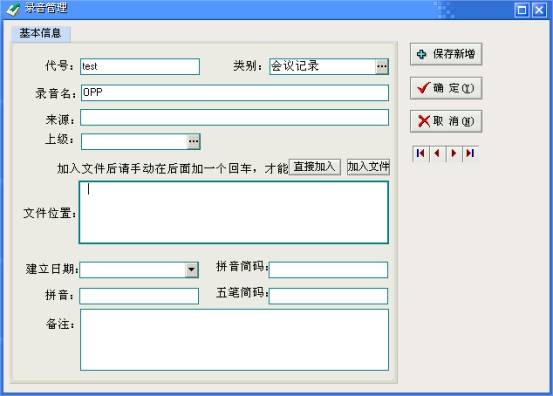Maximize the 录音管理 window
Screen dimensions: 553x396
(522, 10)
